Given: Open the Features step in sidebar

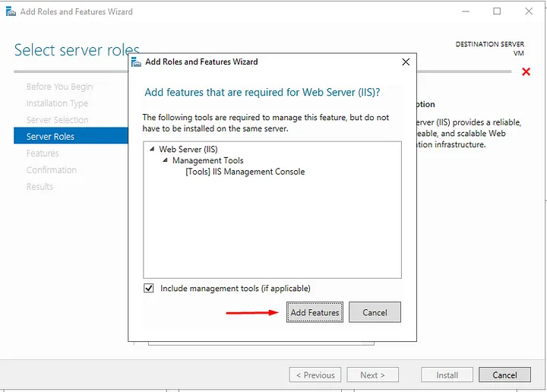Looking at the screenshot, I should pos(43,153).
